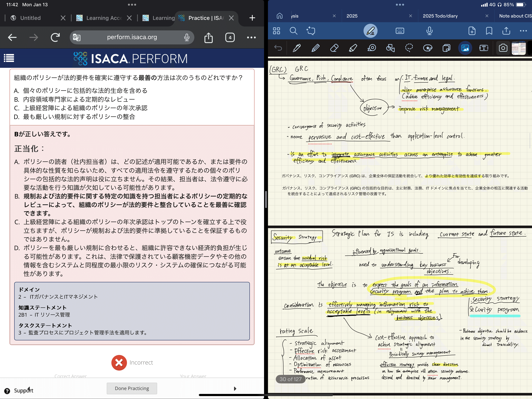This screenshot has height=399, width=532.
Task: Switch to the "Learning Access" Safari tab
Action: tap(103, 18)
